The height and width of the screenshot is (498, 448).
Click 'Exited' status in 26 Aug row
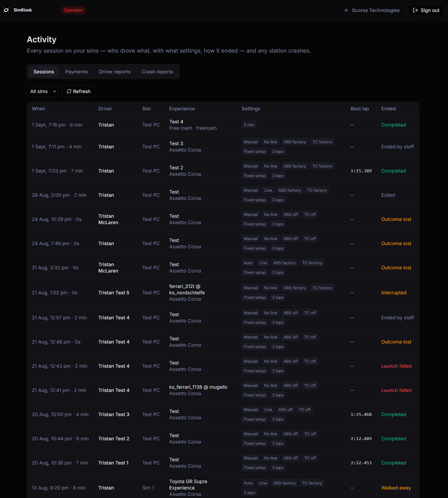click(388, 195)
